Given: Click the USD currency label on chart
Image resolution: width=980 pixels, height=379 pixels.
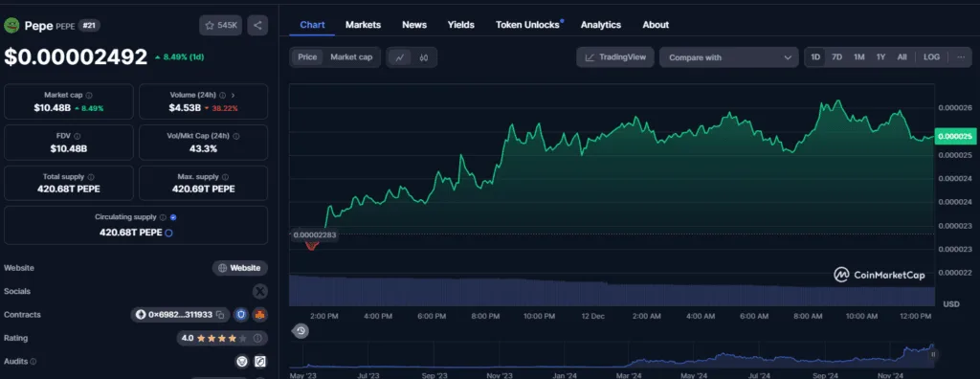Looking at the screenshot, I should (x=950, y=304).
